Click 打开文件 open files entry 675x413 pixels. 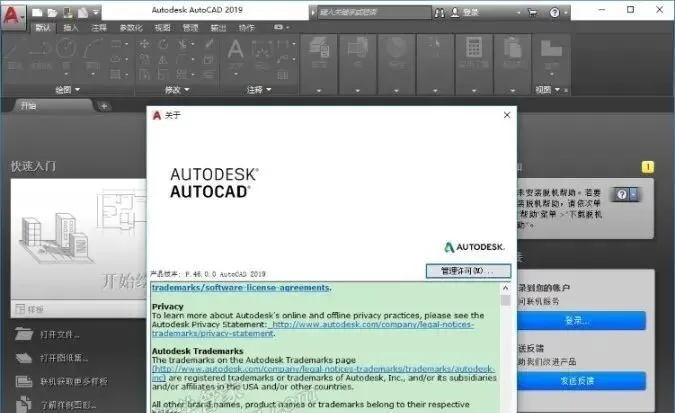(46, 334)
